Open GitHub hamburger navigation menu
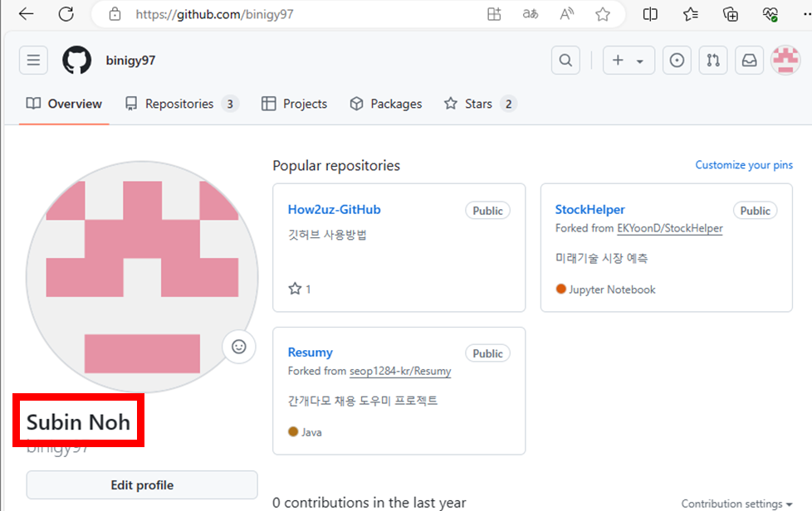Screen dimensions: 812x511 point(34,60)
